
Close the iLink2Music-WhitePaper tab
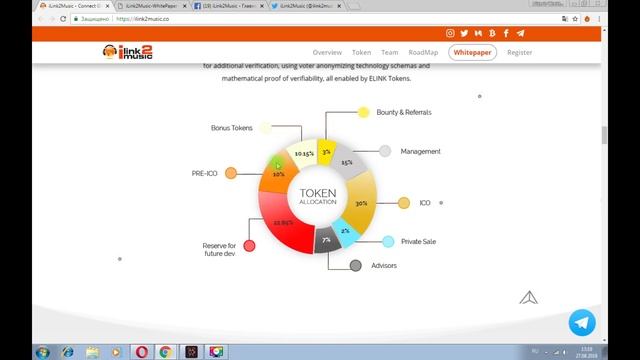[x=184, y=6]
